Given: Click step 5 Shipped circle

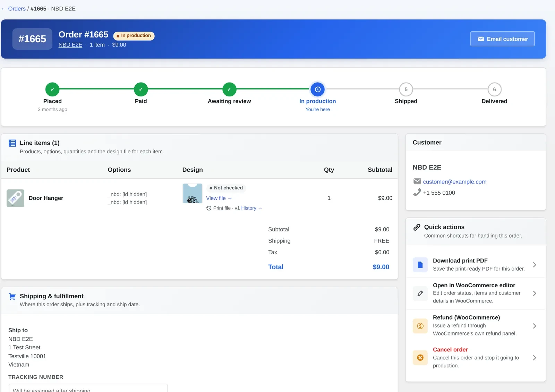Looking at the screenshot, I should point(406,89).
